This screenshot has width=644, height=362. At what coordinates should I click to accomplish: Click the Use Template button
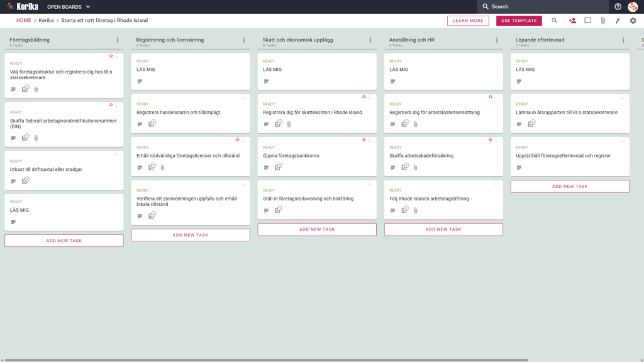519,21
